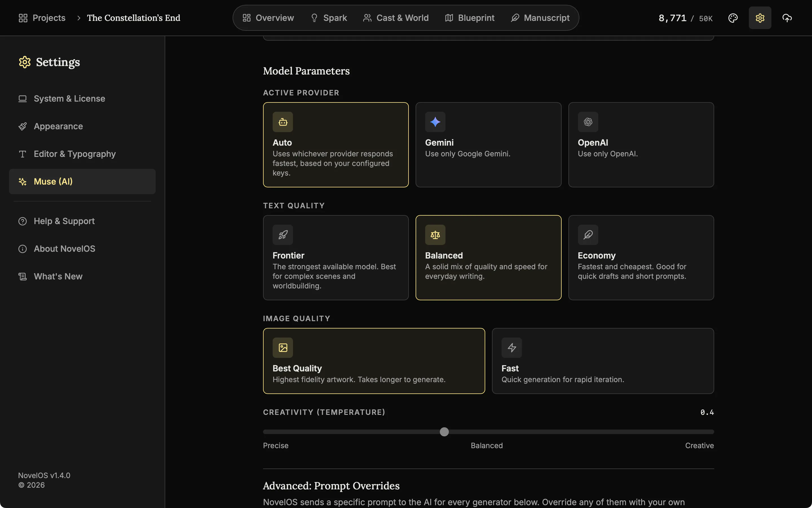This screenshot has width=812, height=508.
Task: View What's New
Action: point(82,277)
